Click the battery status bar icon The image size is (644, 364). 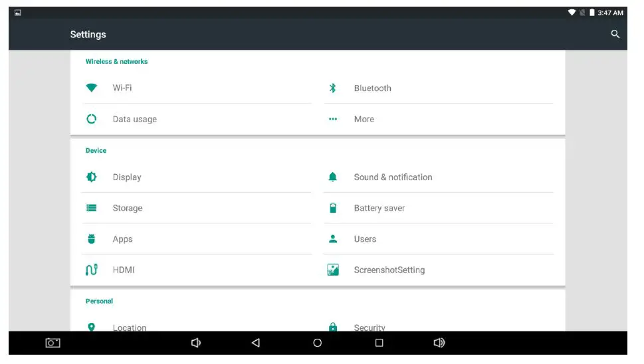[x=592, y=13]
